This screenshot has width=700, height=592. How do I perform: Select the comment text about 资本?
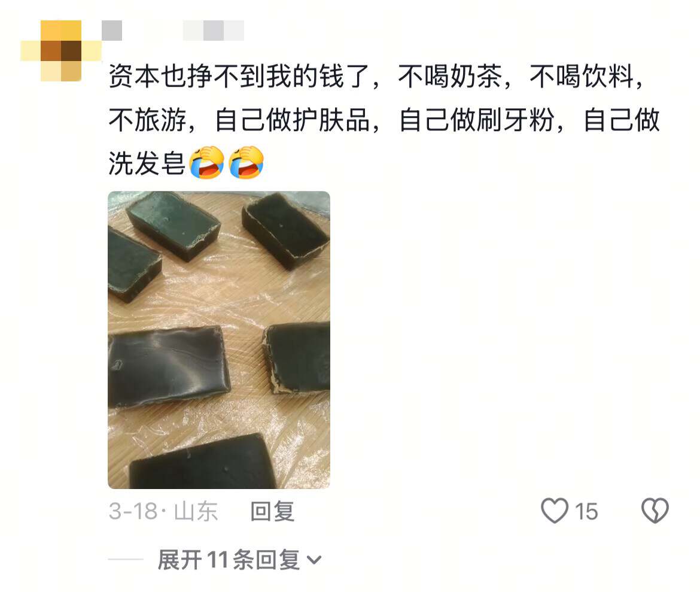coord(384,119)
